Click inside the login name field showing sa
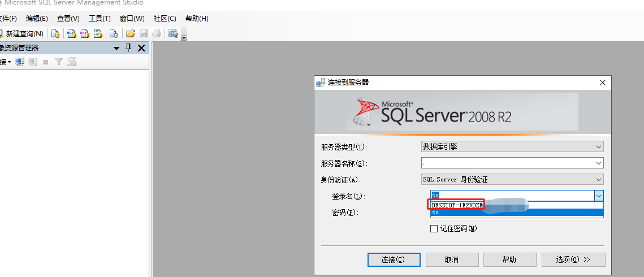Viewport: 644px width, 277px height. (512, 196)
